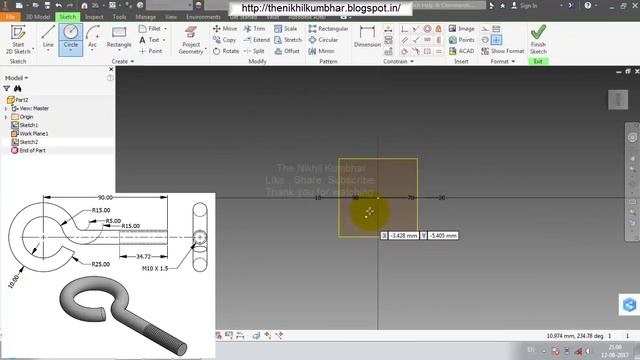Image resolution: width=640 pixels, height=360 pixels.
Task: Activate the Dimension tool
Action: click(367, 37)
